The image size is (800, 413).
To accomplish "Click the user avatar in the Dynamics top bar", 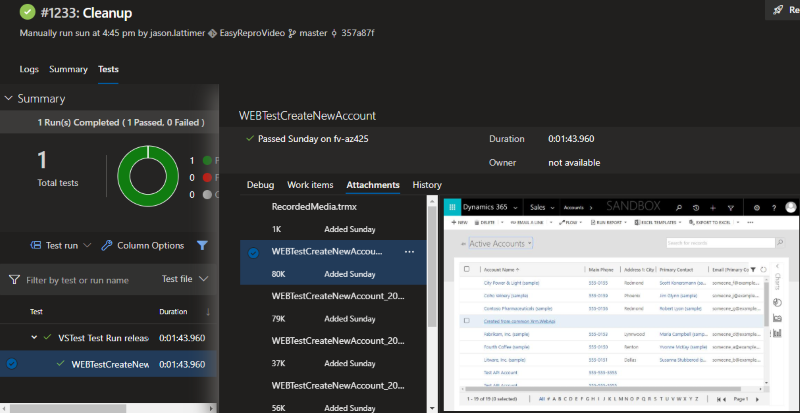I will coord(791,207).
